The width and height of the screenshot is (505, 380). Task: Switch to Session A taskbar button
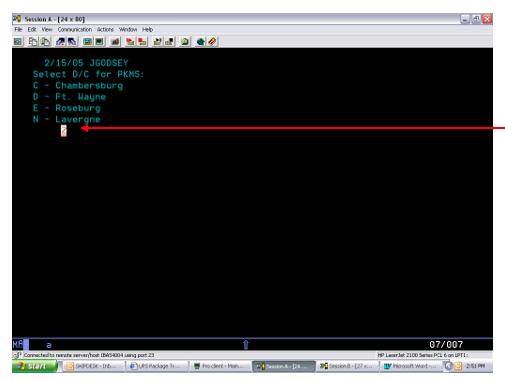284,366
